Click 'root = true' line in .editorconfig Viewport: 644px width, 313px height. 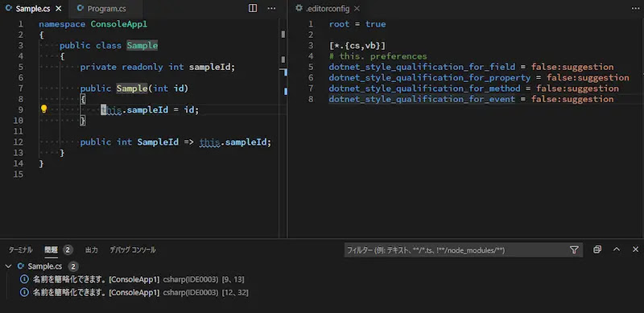tap(357, 24)
